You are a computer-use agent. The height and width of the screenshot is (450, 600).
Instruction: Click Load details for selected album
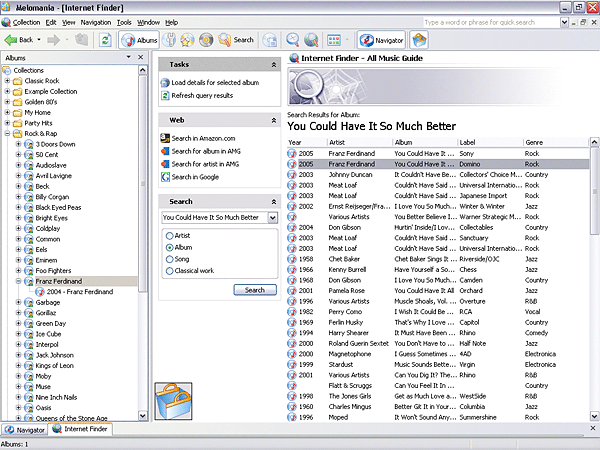click(x=214, y=82)
